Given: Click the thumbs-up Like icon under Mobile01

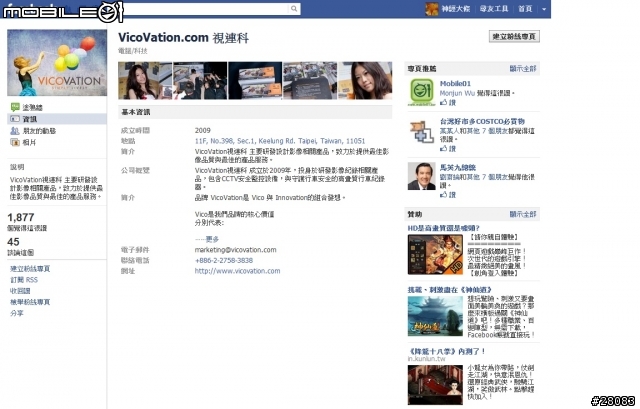Looking at the screenshot, I should (x=444, y=102).
